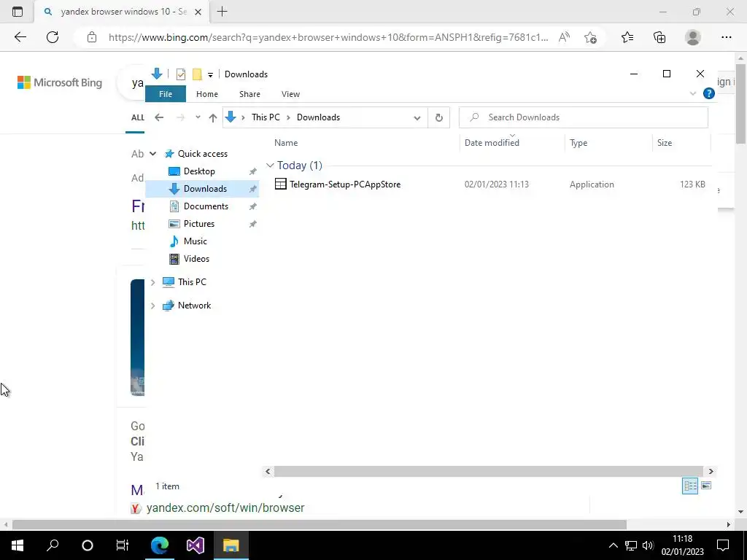Open Music in navigation pane
This screenshot has width=747, height=560.
[x=196, y=241]
